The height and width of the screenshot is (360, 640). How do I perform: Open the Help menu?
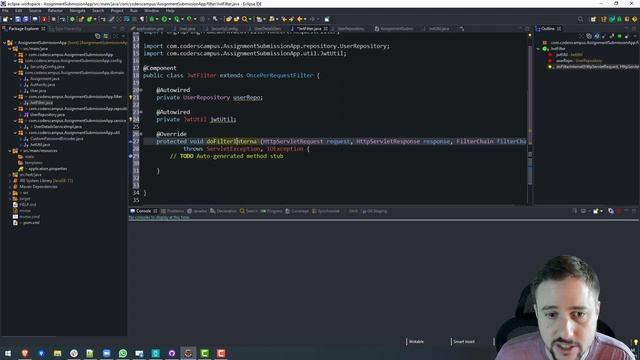pos(170,11)
